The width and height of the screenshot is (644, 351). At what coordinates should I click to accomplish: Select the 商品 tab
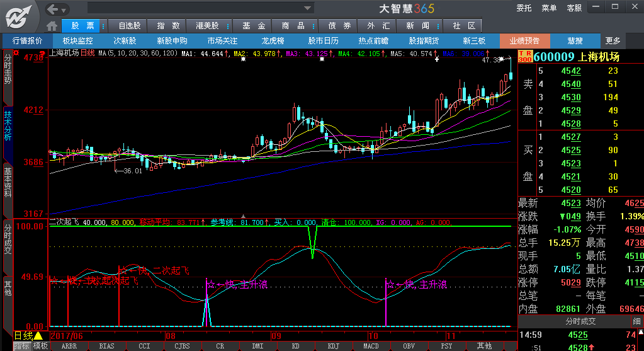point(293,26)
